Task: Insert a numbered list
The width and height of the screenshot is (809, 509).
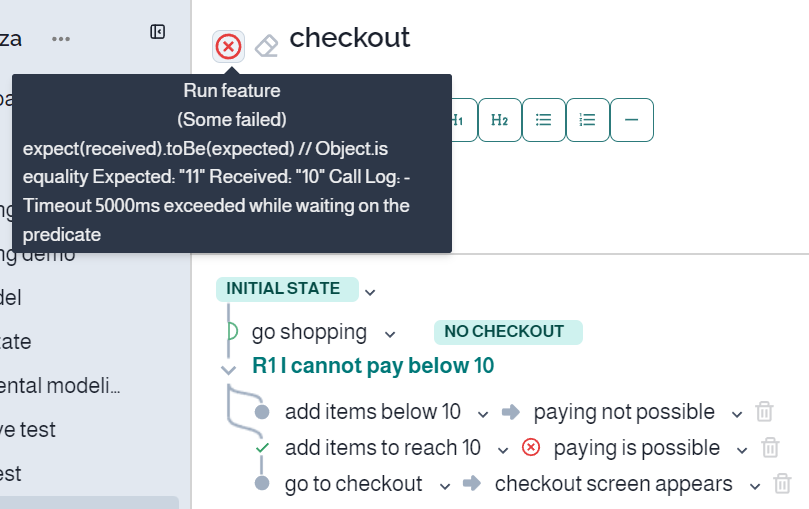Action: 587,120
